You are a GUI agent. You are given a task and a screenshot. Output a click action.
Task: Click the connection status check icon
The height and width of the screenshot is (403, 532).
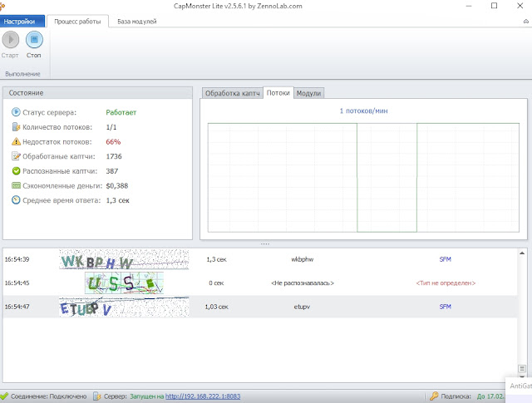coord(4,396)
